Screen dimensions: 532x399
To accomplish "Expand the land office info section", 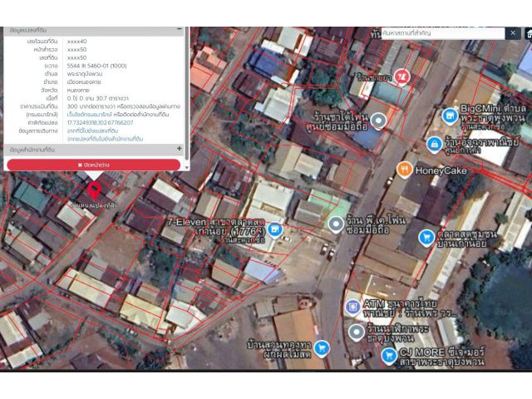I will point(180,149).
